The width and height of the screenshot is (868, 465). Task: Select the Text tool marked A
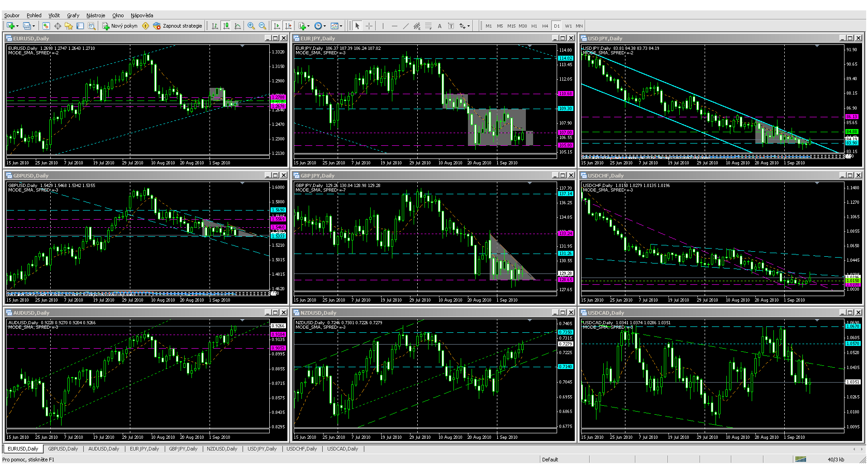(439, 26)
